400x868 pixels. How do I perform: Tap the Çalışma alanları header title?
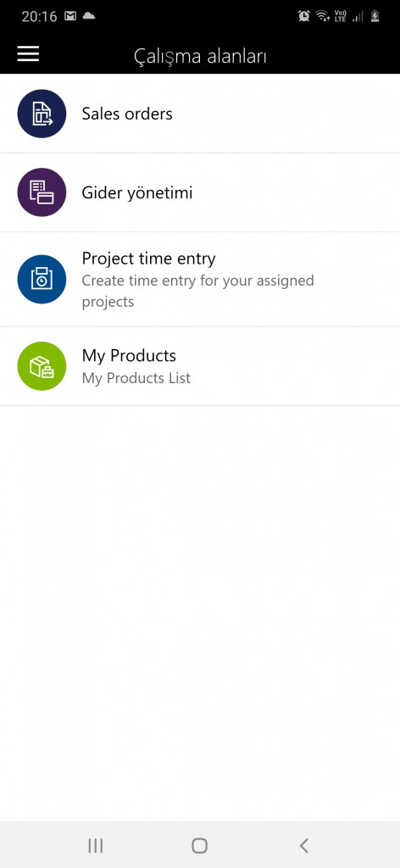[x=200, y=57]
